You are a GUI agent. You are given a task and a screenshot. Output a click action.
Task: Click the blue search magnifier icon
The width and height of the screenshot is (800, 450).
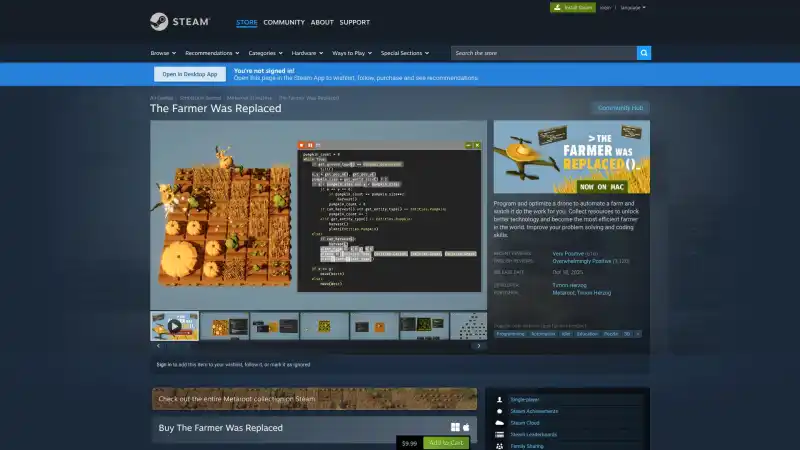[644, 53]
